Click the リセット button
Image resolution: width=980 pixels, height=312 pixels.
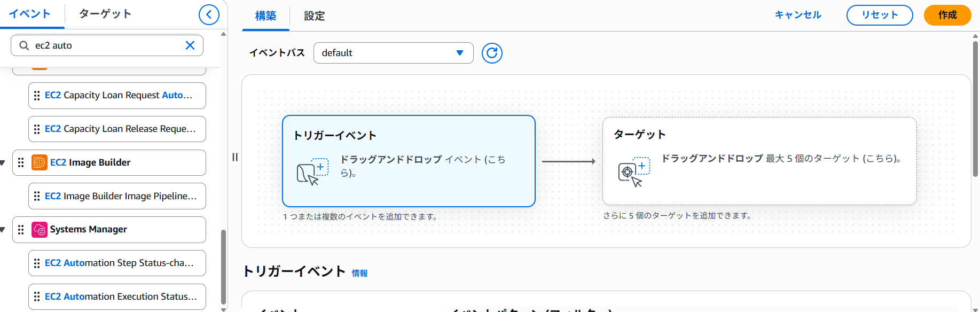tap(880, 15)
